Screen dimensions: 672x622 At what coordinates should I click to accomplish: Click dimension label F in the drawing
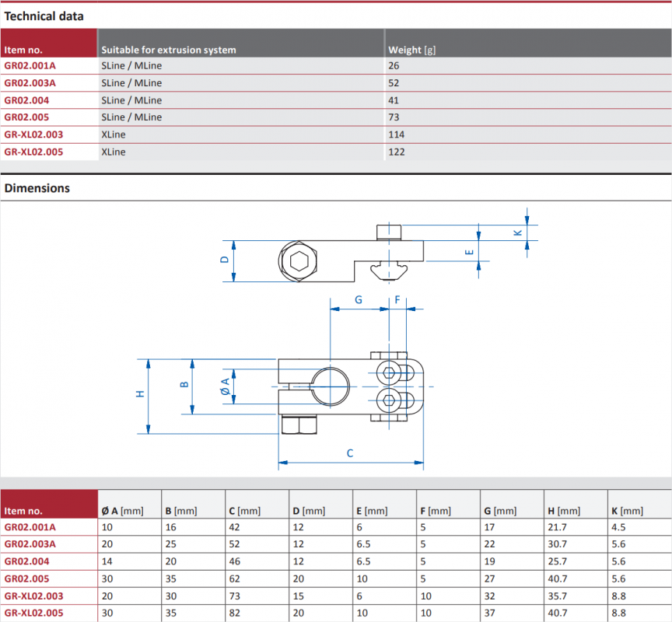tap(397, 299)
